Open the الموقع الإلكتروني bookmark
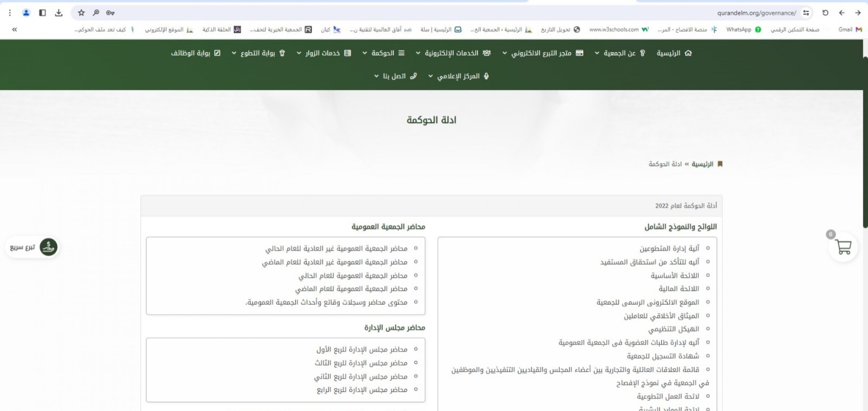 (x=169, y=29)
